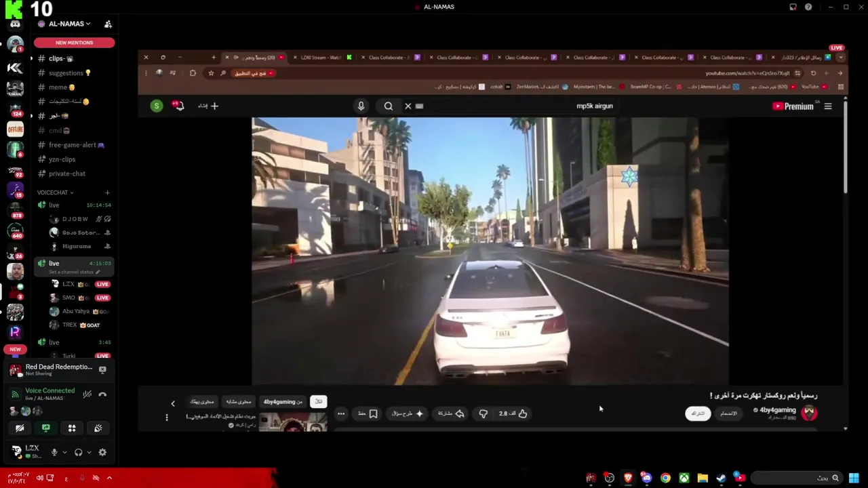Viewport: 868px width, 488px height.
Task: Open YouTube hamburger guide menu
Action: [x=828, y=106]
